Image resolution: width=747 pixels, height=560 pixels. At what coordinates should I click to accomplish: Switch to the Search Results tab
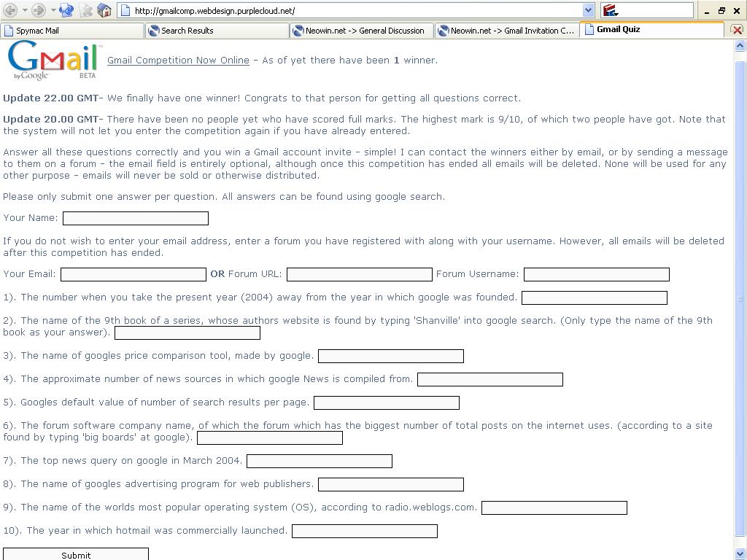217,31
